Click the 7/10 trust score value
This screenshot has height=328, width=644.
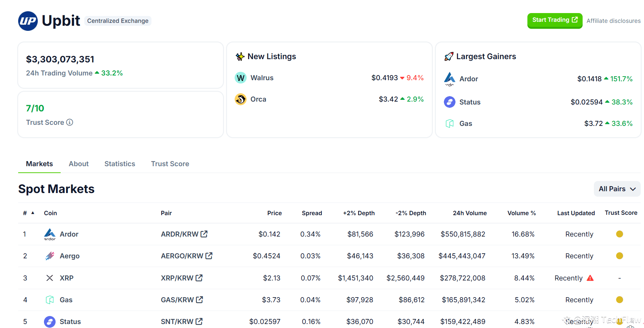[35, 108]
